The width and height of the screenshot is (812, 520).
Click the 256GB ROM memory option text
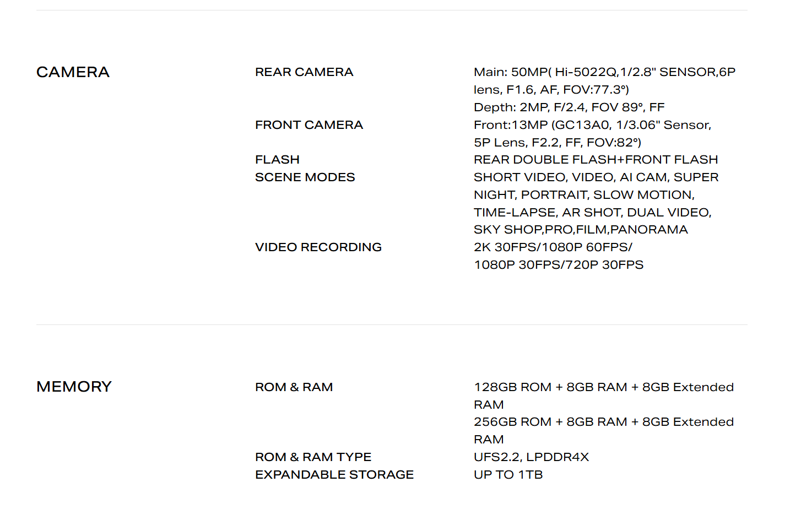click(x=604, y=431)
